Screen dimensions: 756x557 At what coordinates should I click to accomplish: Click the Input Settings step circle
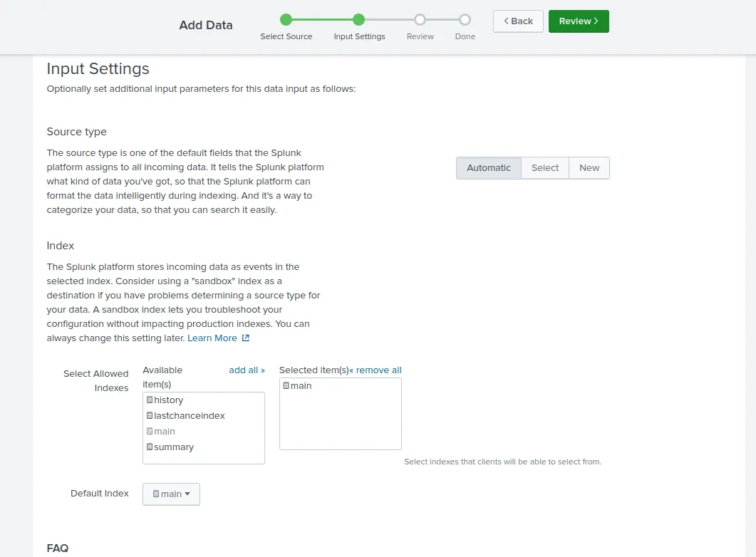358,20
